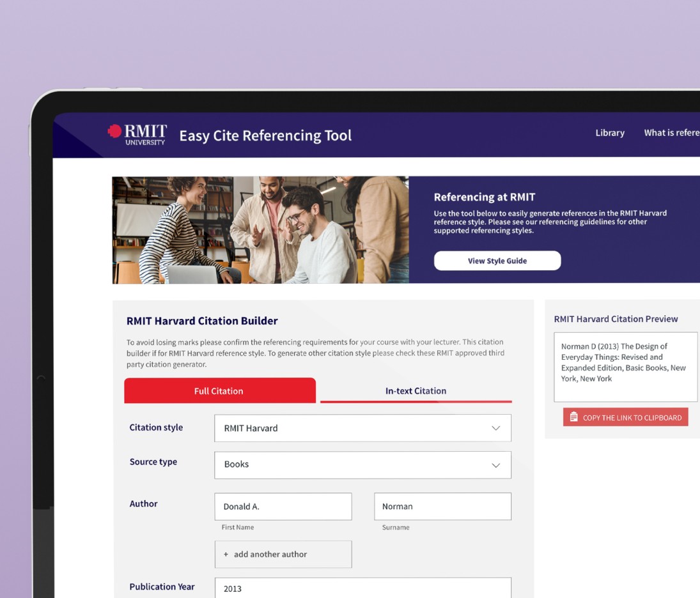Click the citation preview text box
Screen dimensions: 700x598
tap(625, 367)
